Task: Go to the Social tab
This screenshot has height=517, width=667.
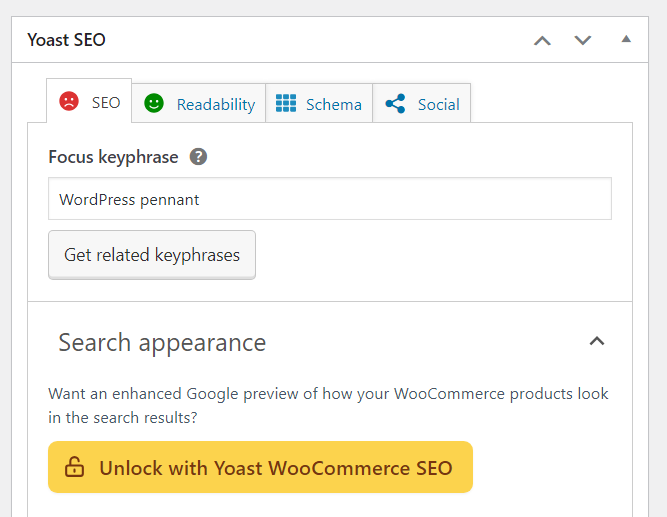Action: (x=438, y=104)
